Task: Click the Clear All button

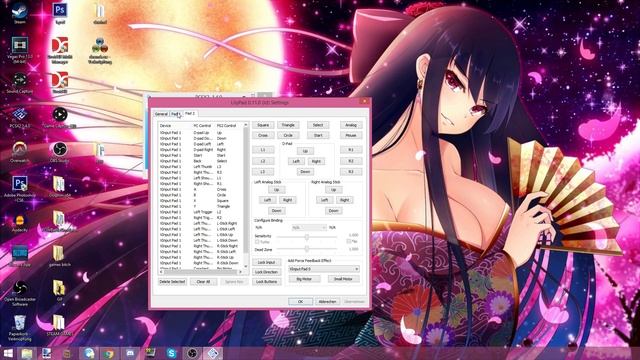Action: pyautogui.click(x=203, y=282)
